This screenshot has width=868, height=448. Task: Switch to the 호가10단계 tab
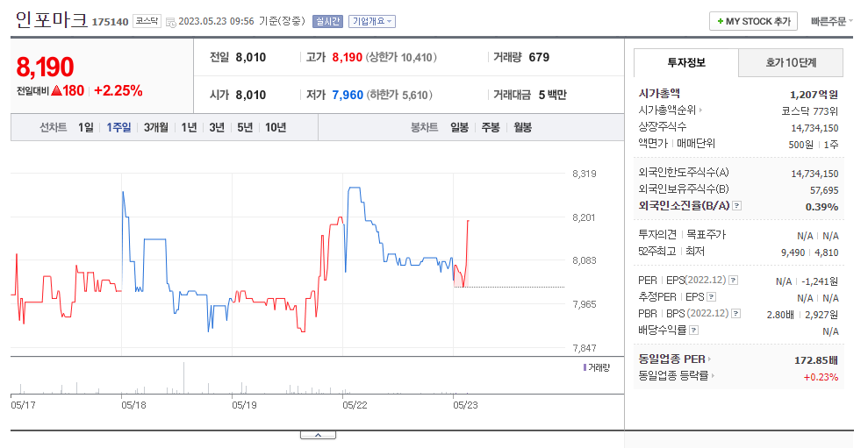tap(791, 62)
